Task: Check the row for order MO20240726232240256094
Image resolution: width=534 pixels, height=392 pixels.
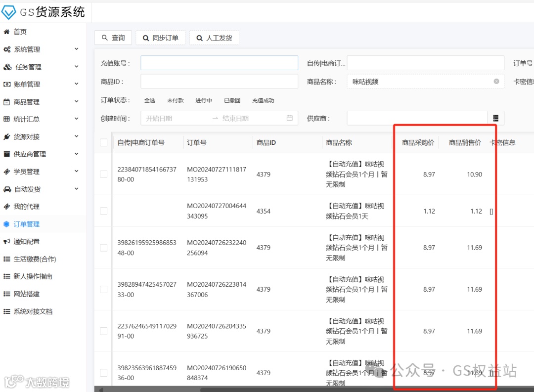Action: (x=103, y=248)
